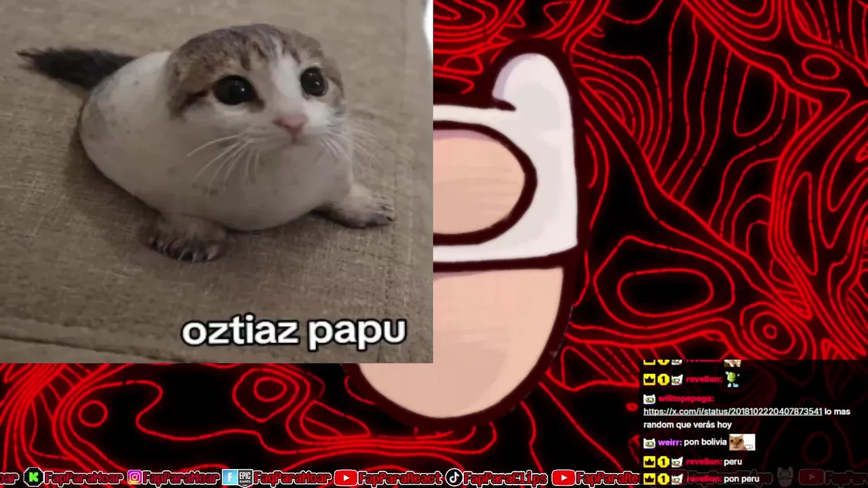Click the crown badge on the "pon peru" message
This screenshot has width=868, height=488.
(x=649, y=479)
